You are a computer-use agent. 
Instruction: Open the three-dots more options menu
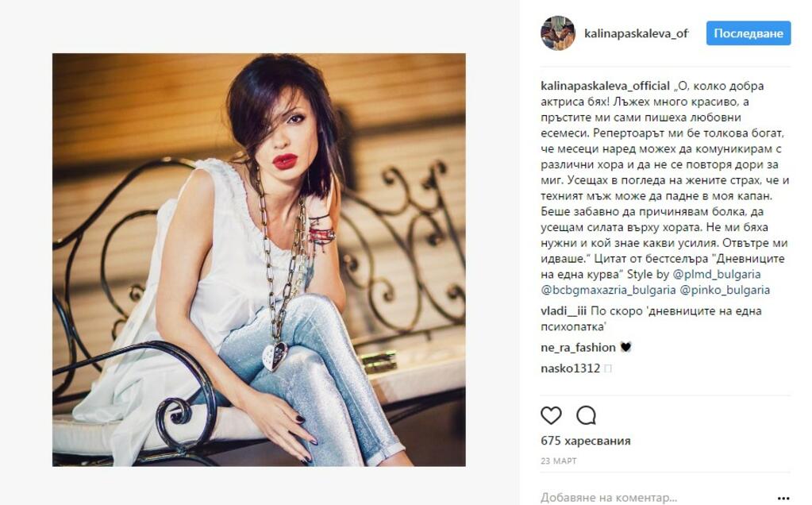[x=783, y=498]
